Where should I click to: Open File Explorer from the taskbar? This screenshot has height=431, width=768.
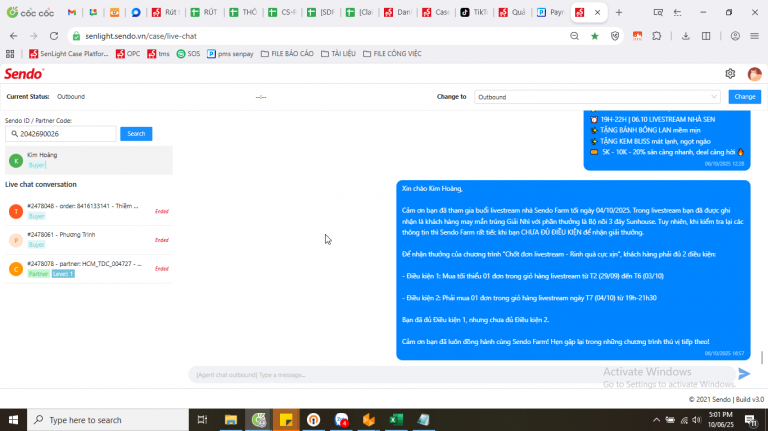(231, 420)
